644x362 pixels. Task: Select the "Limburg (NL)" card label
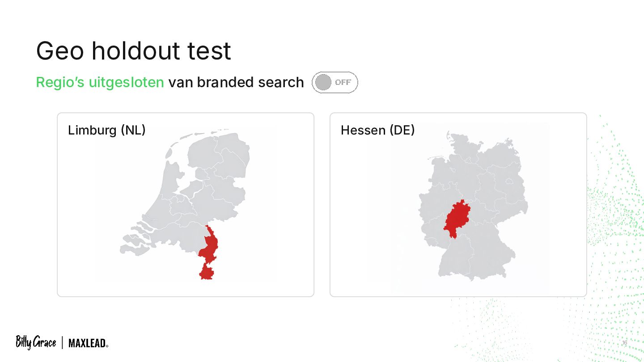coord(107,130)
